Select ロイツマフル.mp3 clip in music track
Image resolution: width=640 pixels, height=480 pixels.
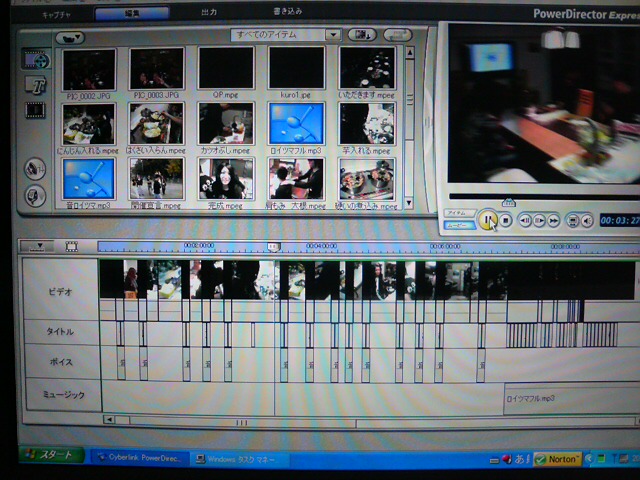click(572, 398)
